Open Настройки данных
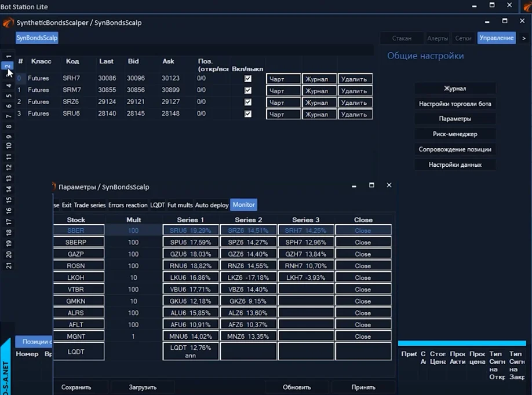This screenshot has height=395, width=532. (x=455, y=165)
